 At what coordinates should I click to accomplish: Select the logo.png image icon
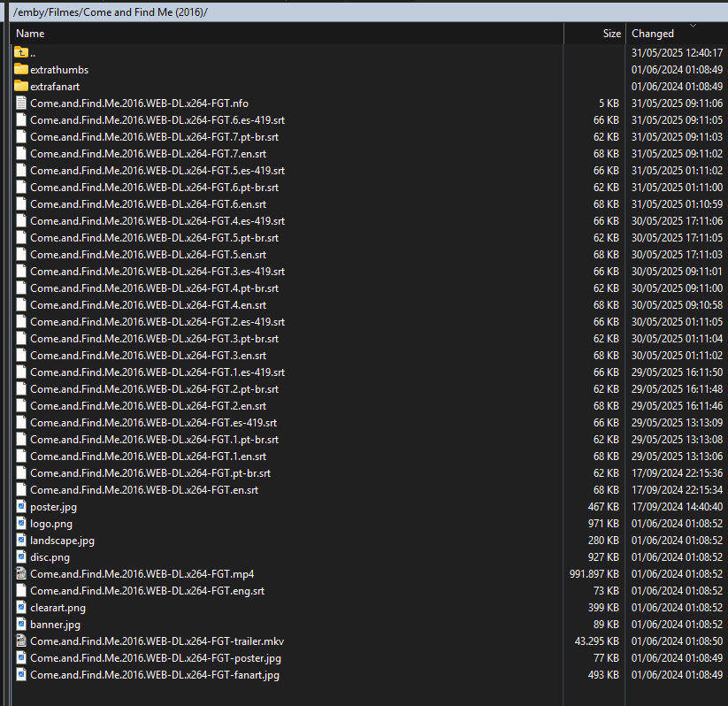(21, 524)
